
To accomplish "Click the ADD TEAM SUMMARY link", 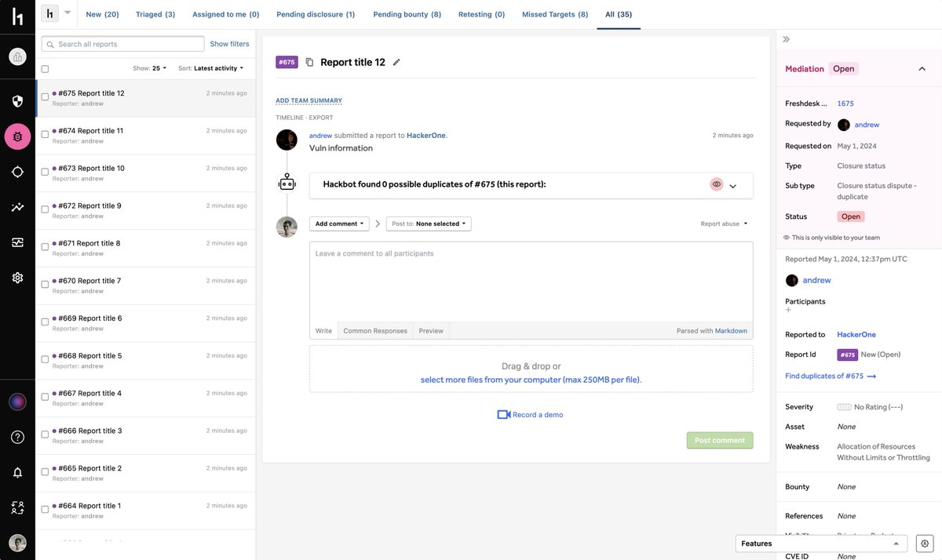I will pyautogui.click(x=309, y=100).
